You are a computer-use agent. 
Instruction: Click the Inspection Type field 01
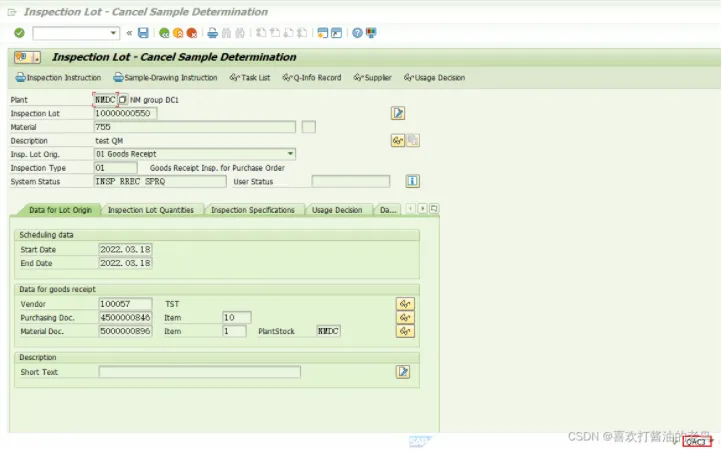pyautogui.click(x=116, y=168)
